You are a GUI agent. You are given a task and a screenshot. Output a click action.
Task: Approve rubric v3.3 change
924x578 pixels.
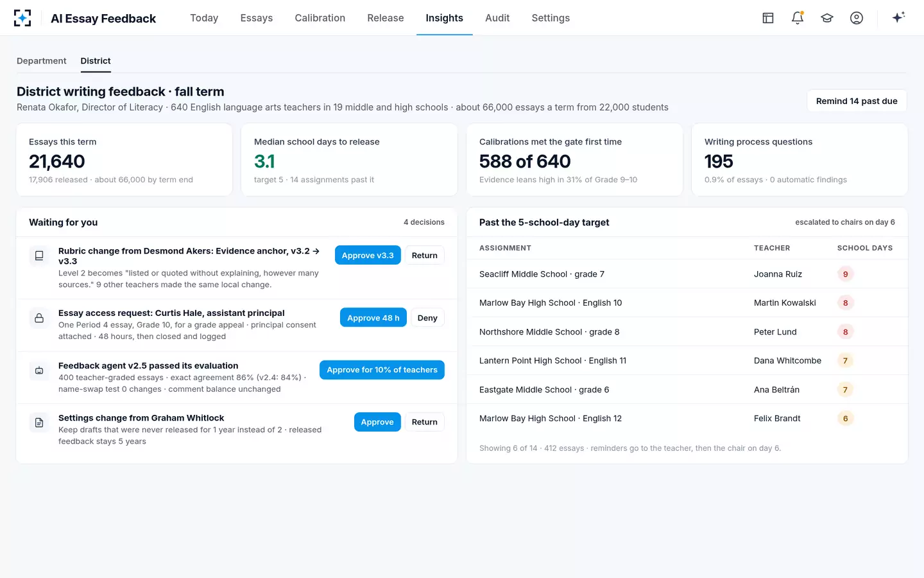[x=368, y=255]
